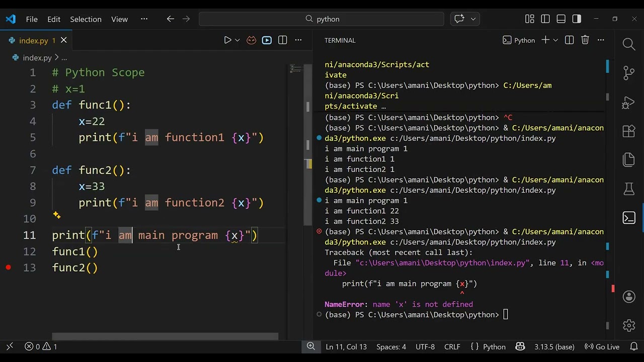
Task: Open notifications bell in status bar
Action: tap(633, 347)
